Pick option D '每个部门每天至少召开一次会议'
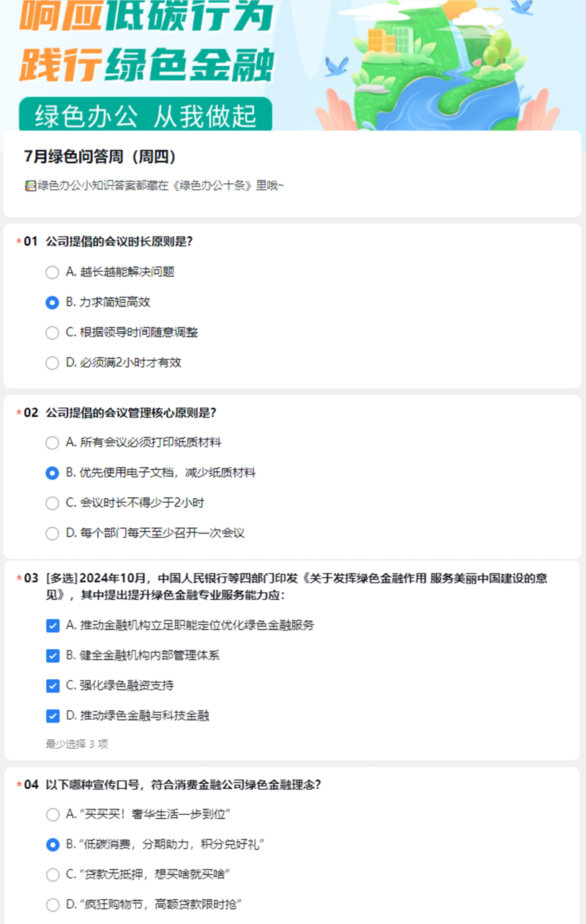 point(52,533)
